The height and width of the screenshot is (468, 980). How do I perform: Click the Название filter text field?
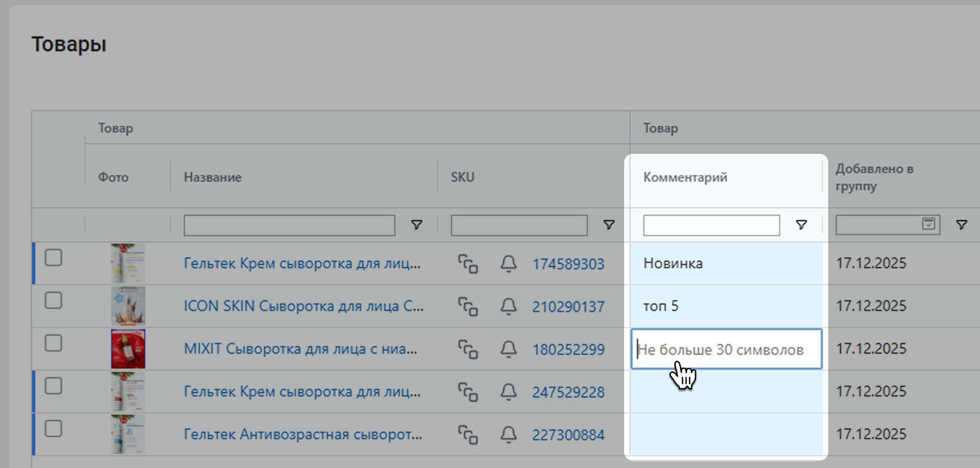pos(289,225)
